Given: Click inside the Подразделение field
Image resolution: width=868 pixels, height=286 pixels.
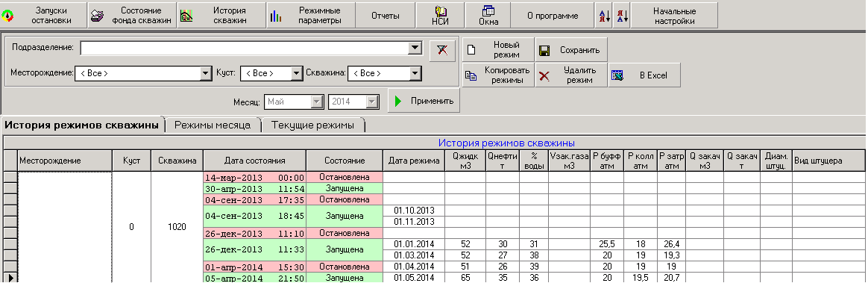Looking at the screenshot, I should tap(244, 49).
